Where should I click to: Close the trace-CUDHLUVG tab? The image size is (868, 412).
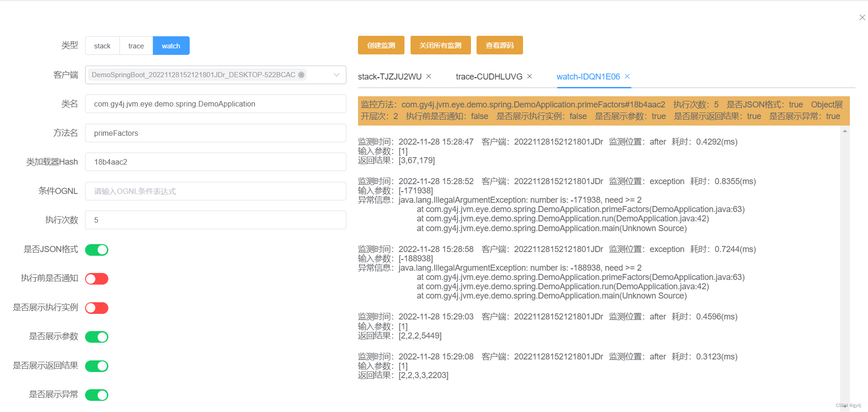(x=530, y=76)
